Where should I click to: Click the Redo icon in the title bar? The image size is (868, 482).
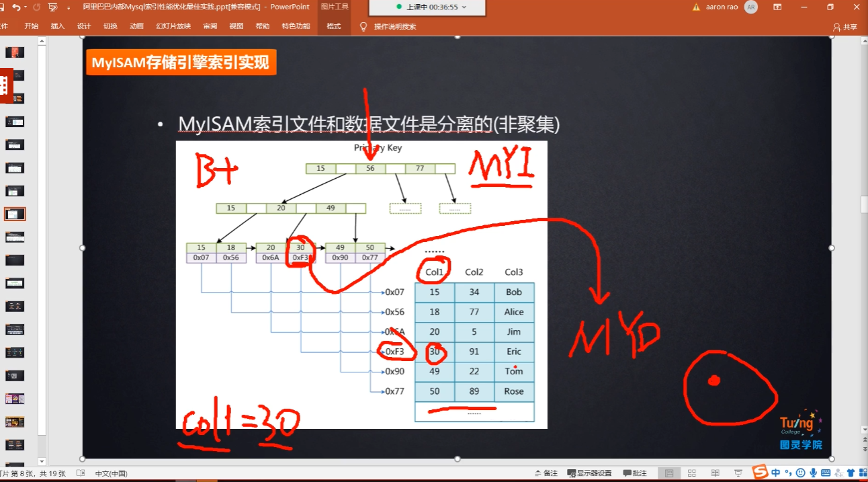tap(36, 7)
